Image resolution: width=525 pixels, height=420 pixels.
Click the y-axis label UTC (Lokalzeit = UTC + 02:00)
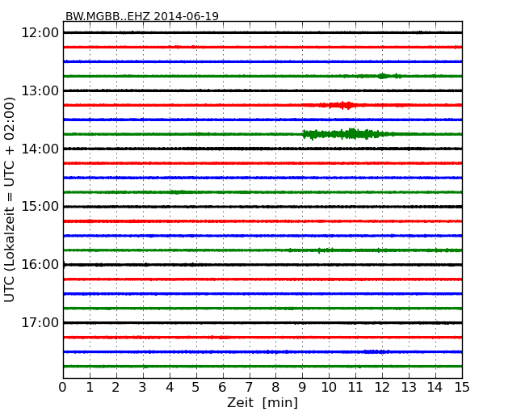point(9,199)
